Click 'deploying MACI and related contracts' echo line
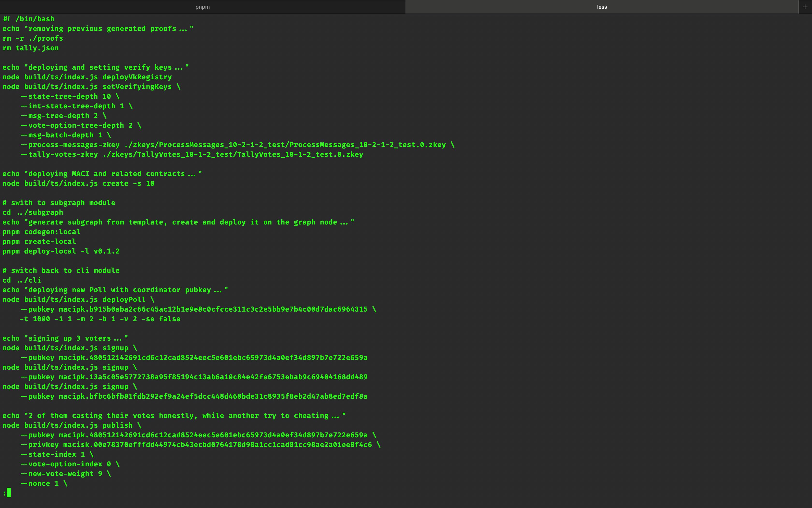 [102, 174]
